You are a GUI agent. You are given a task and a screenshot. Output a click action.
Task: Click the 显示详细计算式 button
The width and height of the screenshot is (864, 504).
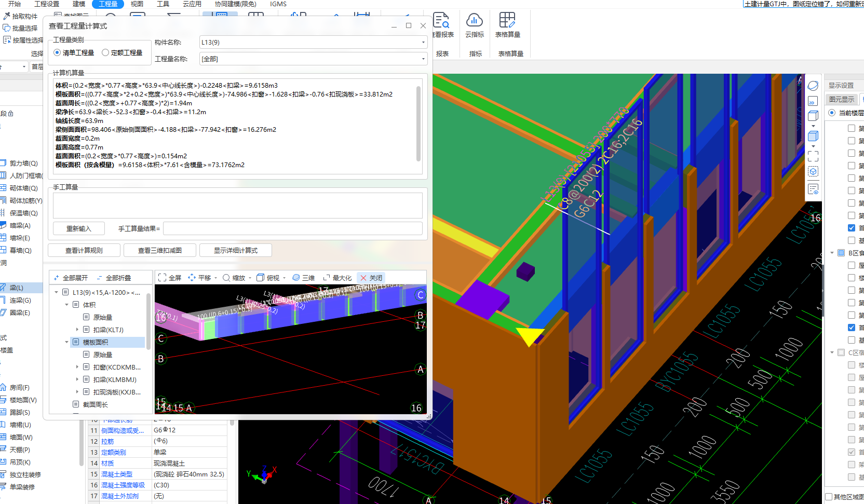(x=236, y=250)
